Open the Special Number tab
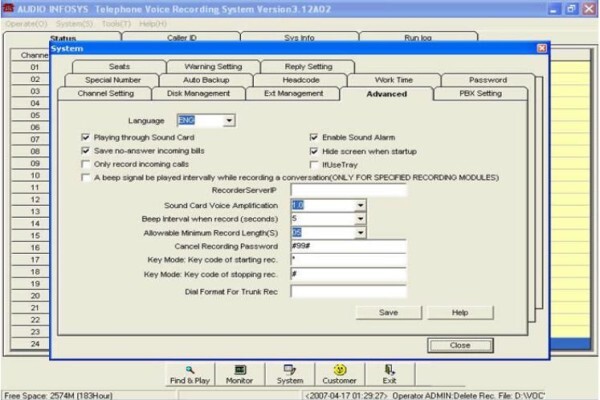Viewport: 600px width, 400px height. (x=112, y=80)
